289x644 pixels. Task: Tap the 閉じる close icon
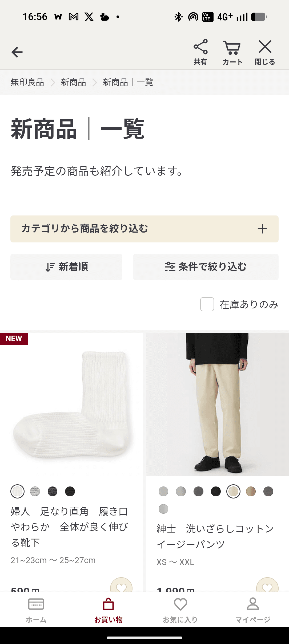tap(265, 52)
